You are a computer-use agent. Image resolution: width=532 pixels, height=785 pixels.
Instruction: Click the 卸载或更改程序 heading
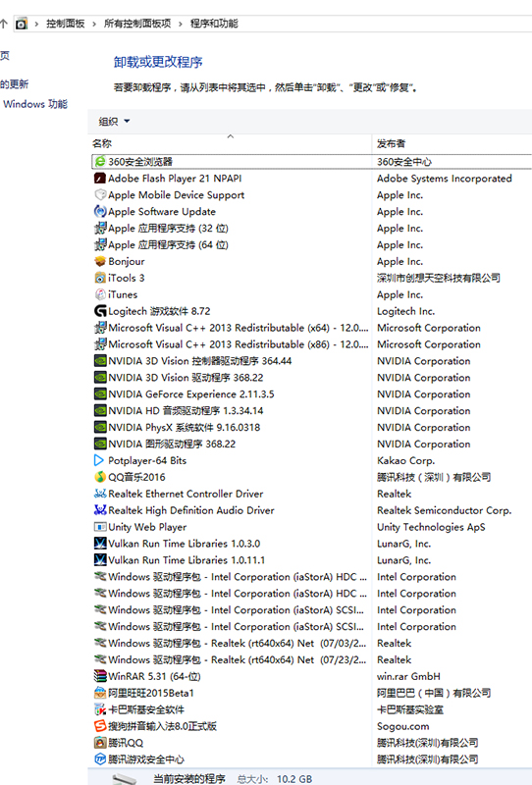tap(158, 62)
